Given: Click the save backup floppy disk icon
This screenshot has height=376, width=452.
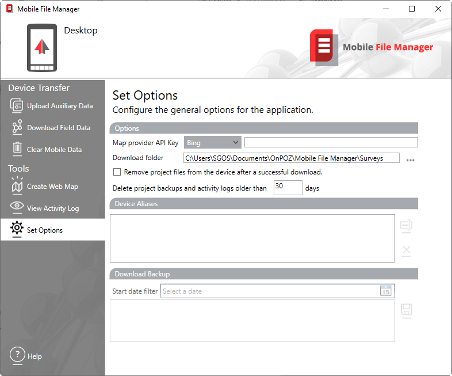Looking at the screenshot, I should [x=406, y=311].
